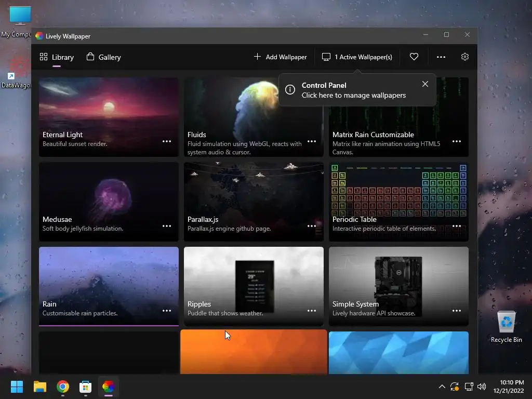Open the settings gear icon
This screenshot has height=399, width=532.
(x=465, y=57)
